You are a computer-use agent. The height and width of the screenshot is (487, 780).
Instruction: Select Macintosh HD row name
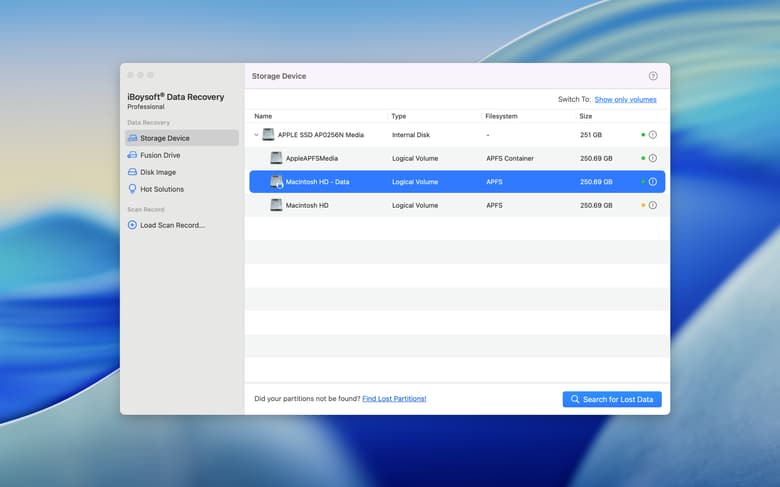point(307,205)
